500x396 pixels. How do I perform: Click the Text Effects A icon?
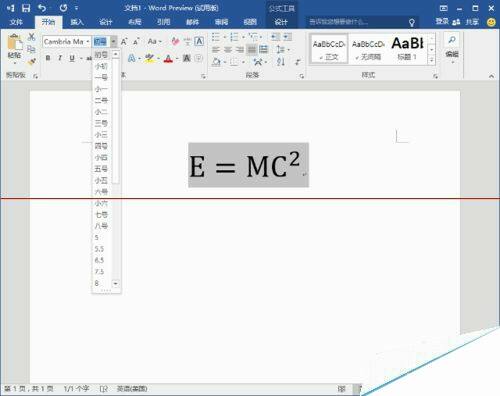tap(131, 59)
